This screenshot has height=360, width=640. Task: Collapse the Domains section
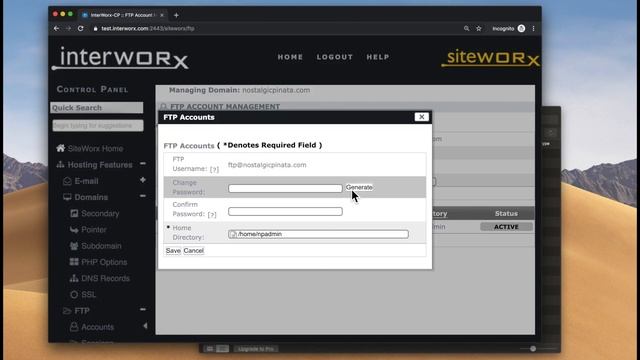142,196
